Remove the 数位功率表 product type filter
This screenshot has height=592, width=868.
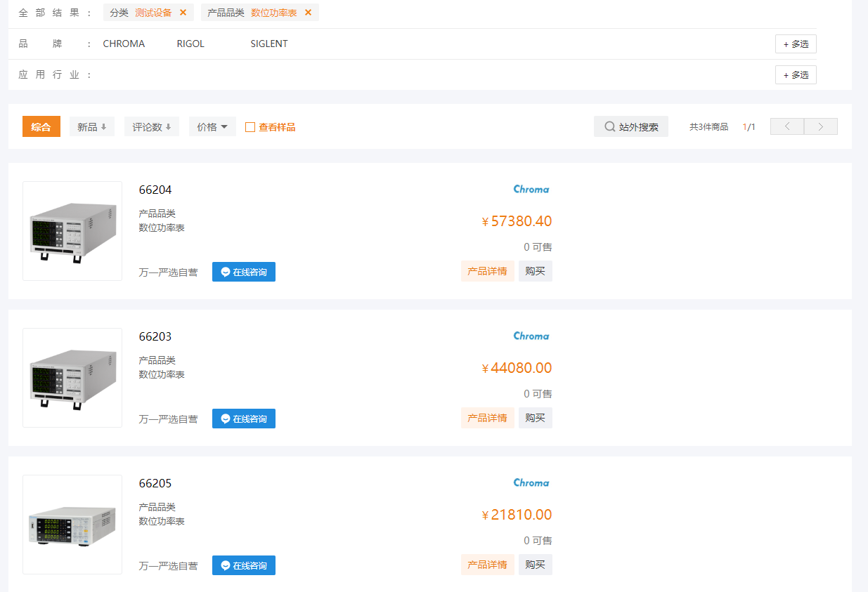(308, 13)
